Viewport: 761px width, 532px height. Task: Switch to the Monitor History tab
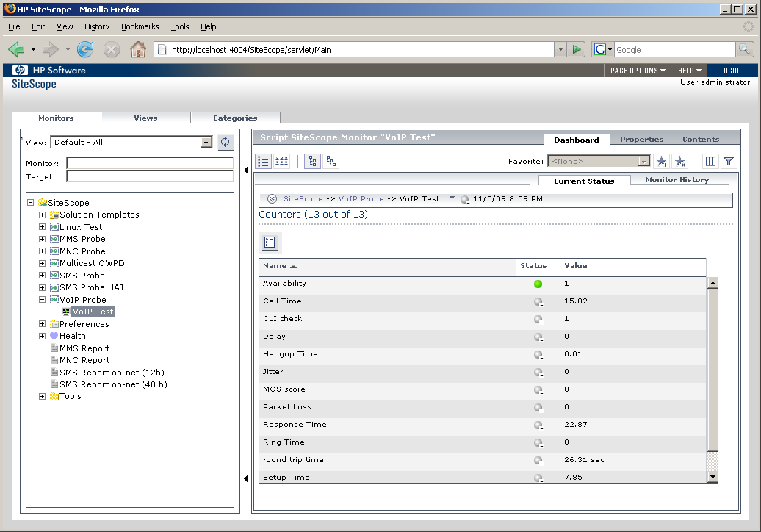677,179
